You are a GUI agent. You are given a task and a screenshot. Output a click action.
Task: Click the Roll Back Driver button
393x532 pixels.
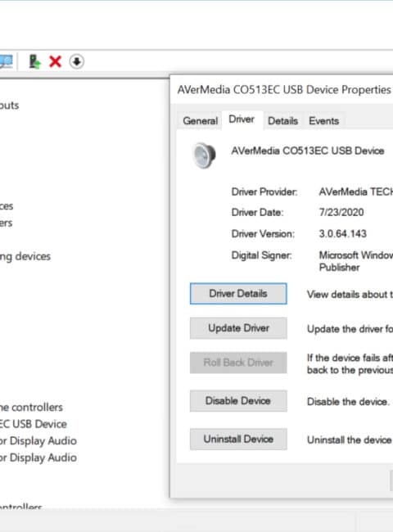[x=238, y=363]
